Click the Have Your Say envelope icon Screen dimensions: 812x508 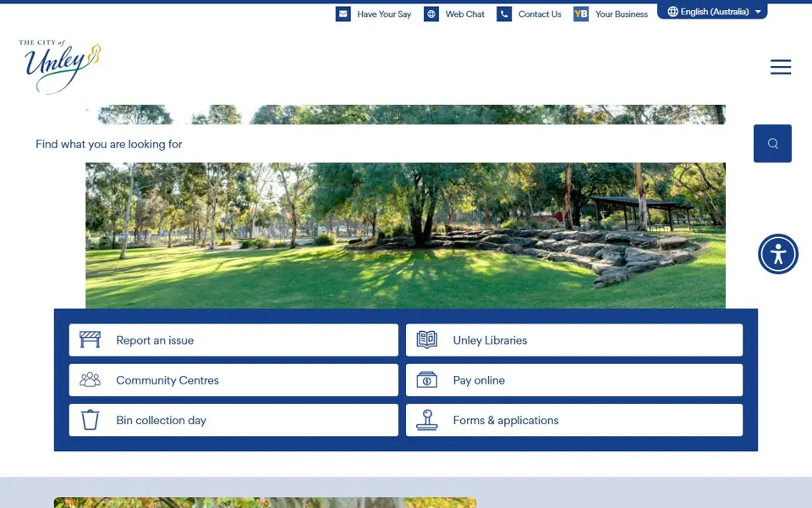point(343,14)
